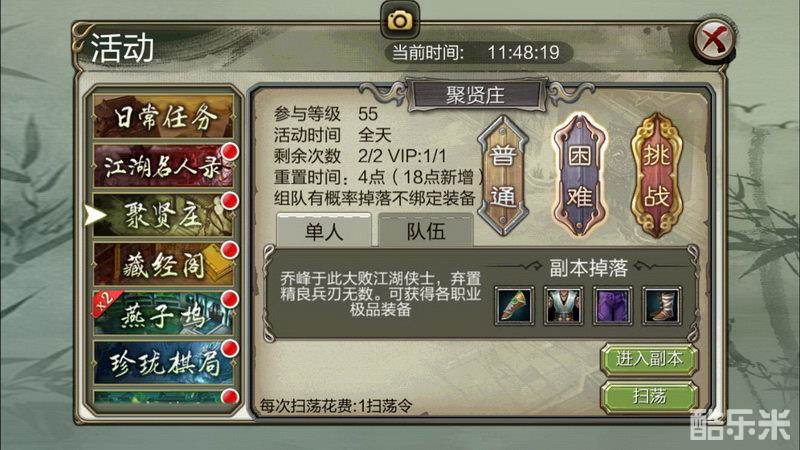800x450 pixels.
Task: Select 聚贤庄 in activity list
Action: (163, 215)
